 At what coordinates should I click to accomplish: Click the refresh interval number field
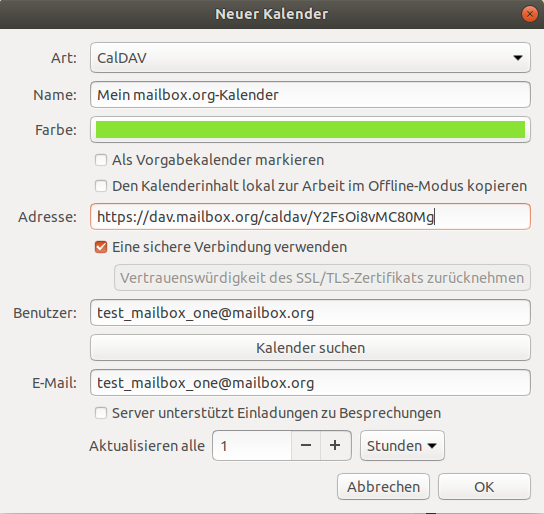[x=252, y=446]
